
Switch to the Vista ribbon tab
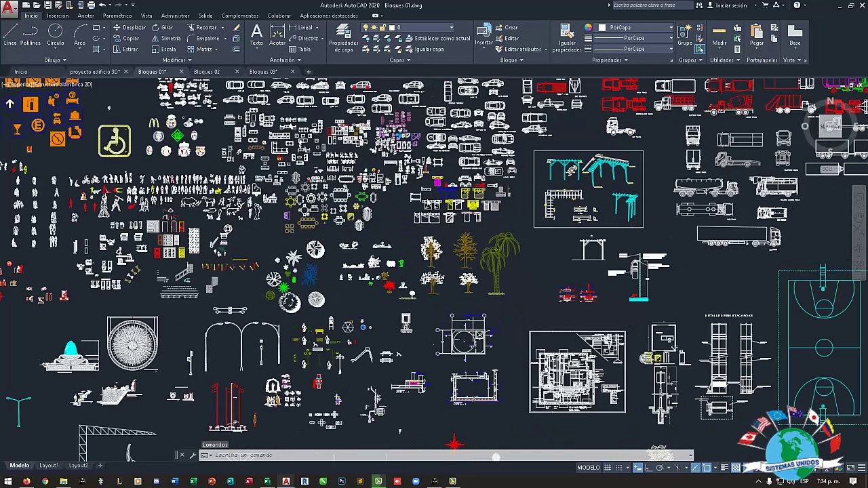tap(146, 16)
